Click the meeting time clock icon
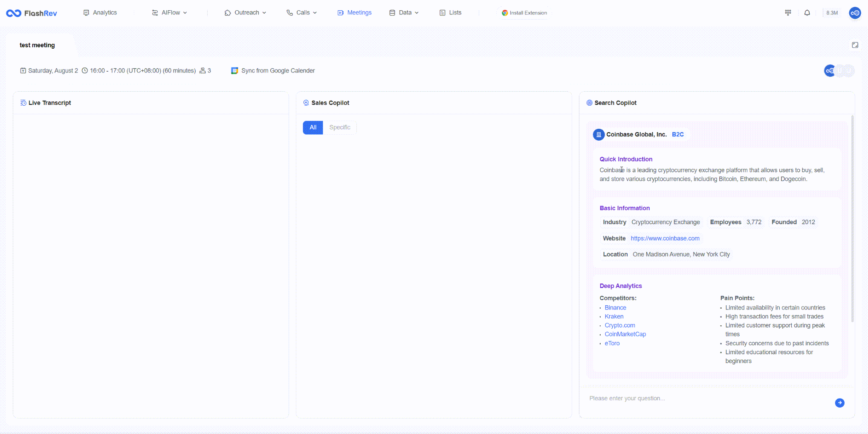 [85, 71]
